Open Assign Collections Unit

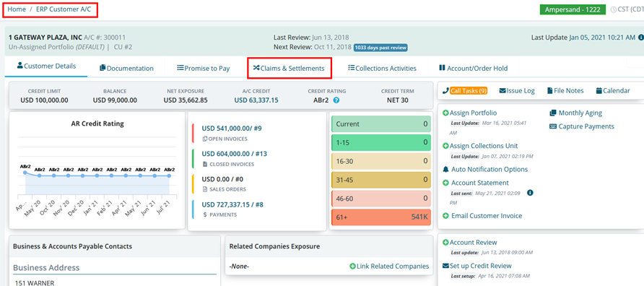(484, 146)
